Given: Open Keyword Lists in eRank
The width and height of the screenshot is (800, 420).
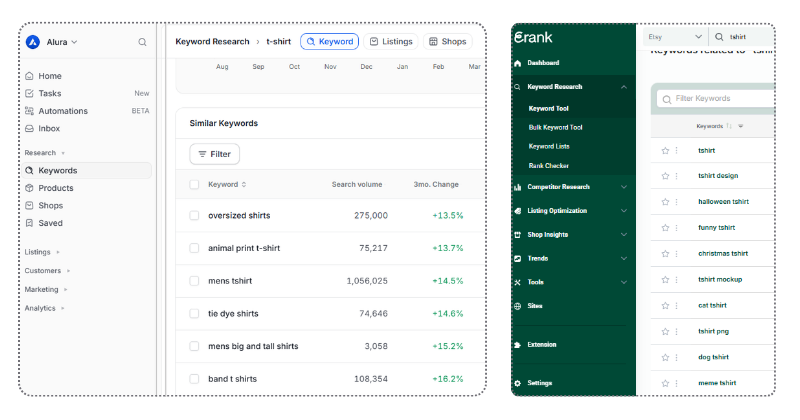Looking at the screenshot, I should 549,146.
